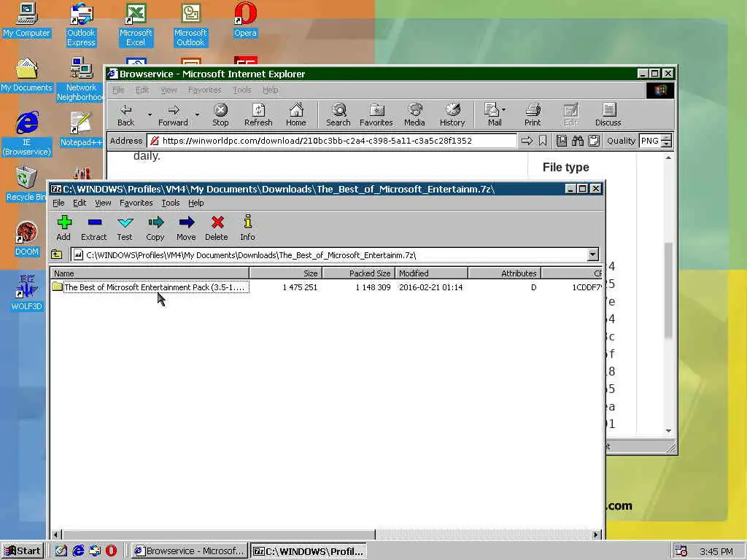Image resolution: width=747 pixels, height=560 pixels.
Task: Click the red Delete icon in 7-Zip
Action: click(x=217, y=228)
